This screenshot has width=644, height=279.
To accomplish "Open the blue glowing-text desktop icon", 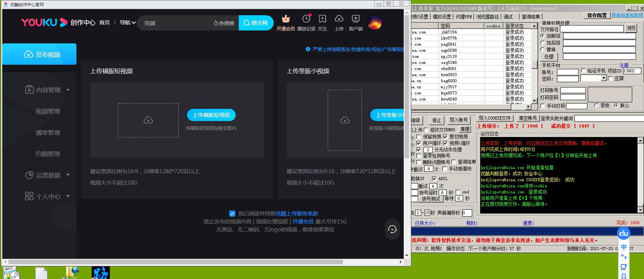I will click(x=101, y=273).
